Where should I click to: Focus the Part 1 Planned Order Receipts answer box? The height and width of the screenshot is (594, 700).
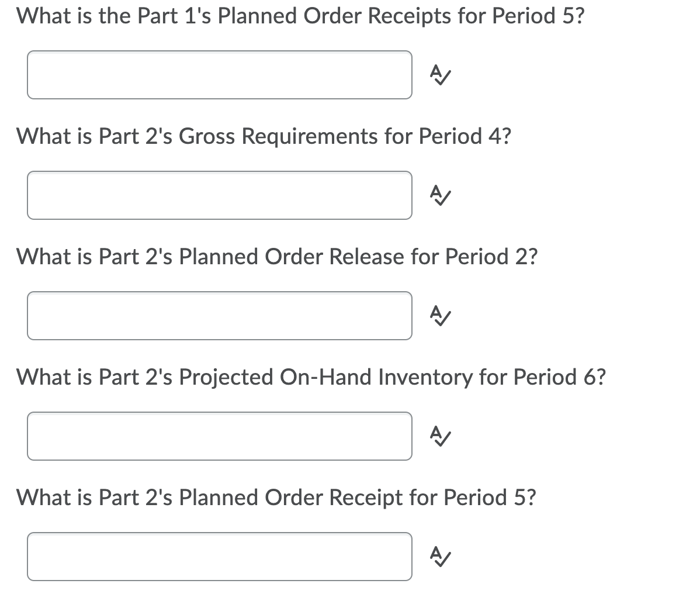pos(219,75)
